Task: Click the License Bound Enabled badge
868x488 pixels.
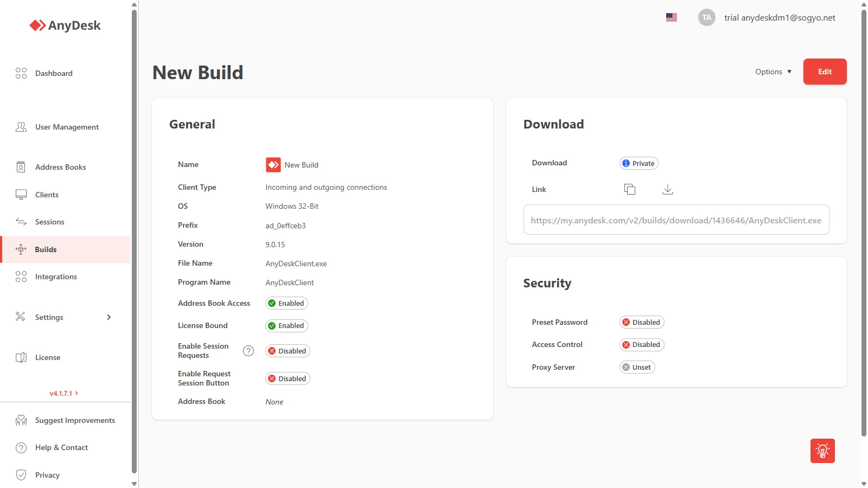Action: pyautogui.click(x=286, y=325)
